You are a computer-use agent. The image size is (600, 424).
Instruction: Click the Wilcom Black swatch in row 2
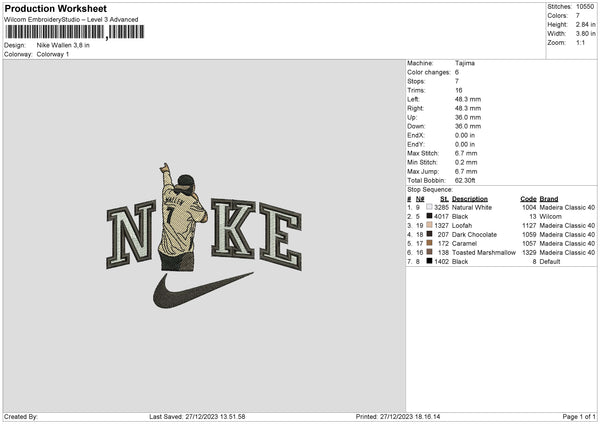pos(429,216)
